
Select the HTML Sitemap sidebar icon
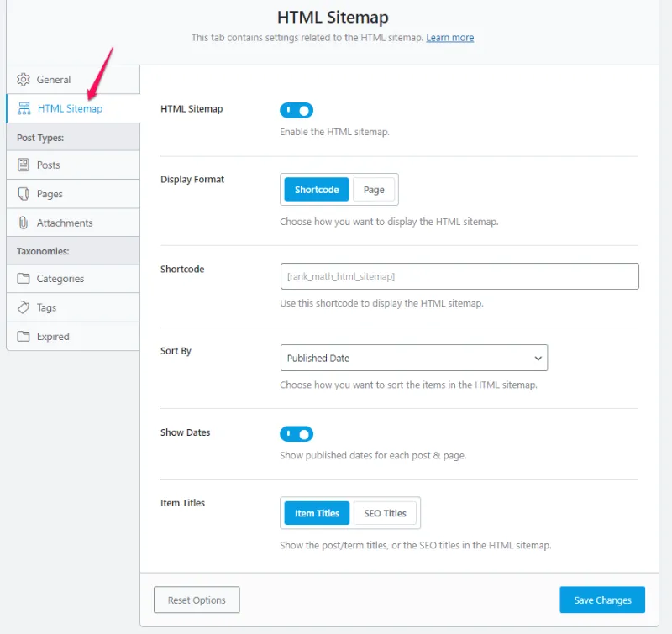point(25,107)
